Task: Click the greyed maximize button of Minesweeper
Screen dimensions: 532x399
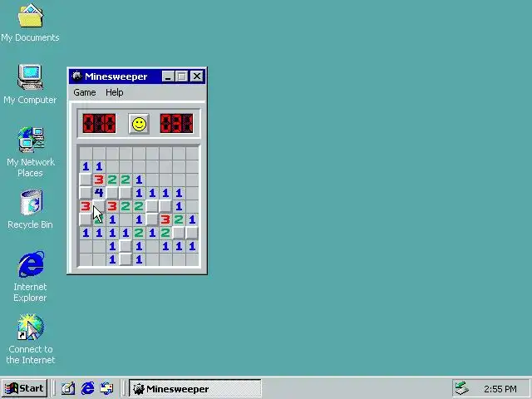Action: (181, 76)
